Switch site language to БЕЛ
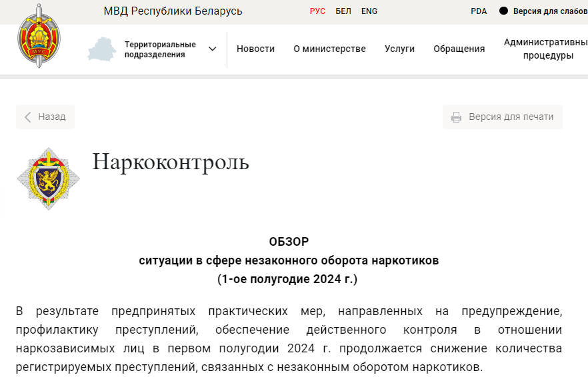This screenshot has height=377, width=588. (343, 11)
